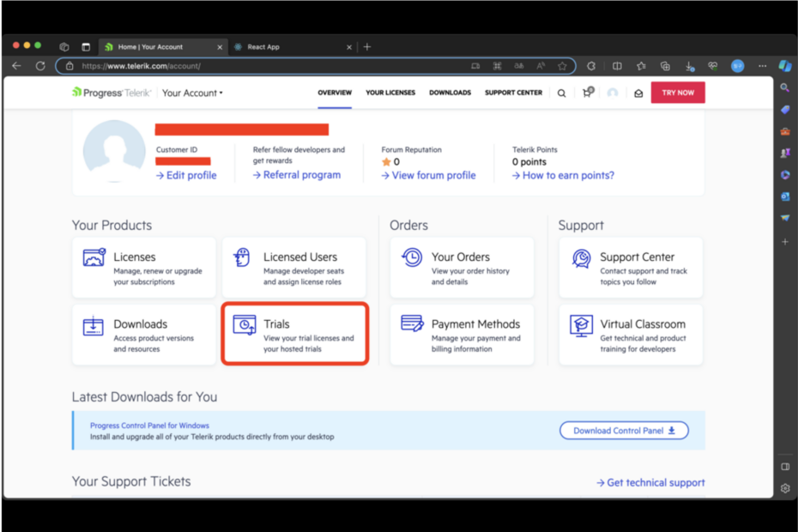Expand the Your Account dropdown

click(192, 94)
